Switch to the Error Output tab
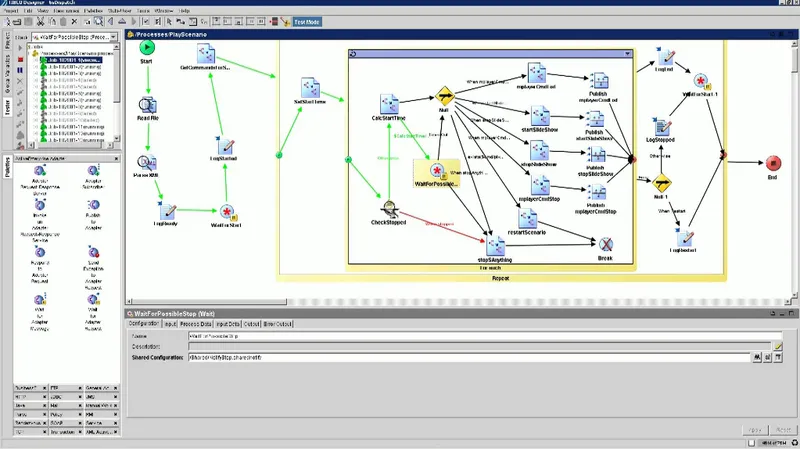Screen dimensions: 800x449 coord(278,324)
